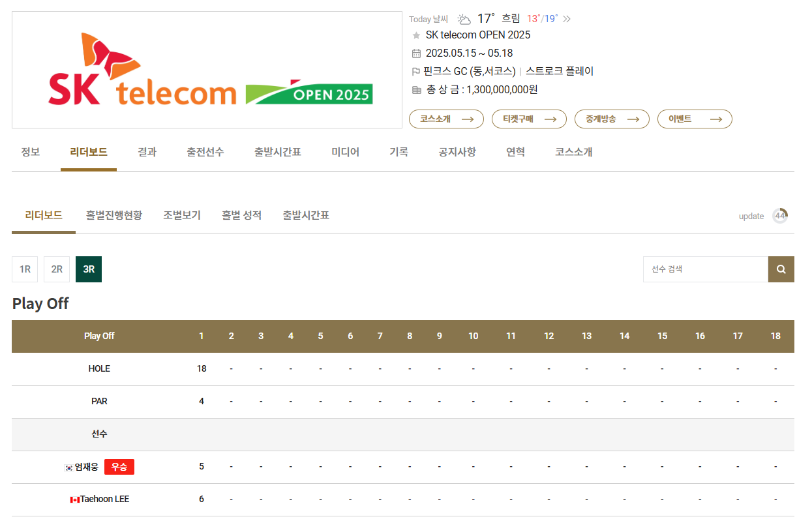812x521 pixels.
Task: Switch to the 정보 main tab
Action: pos(30,152)
